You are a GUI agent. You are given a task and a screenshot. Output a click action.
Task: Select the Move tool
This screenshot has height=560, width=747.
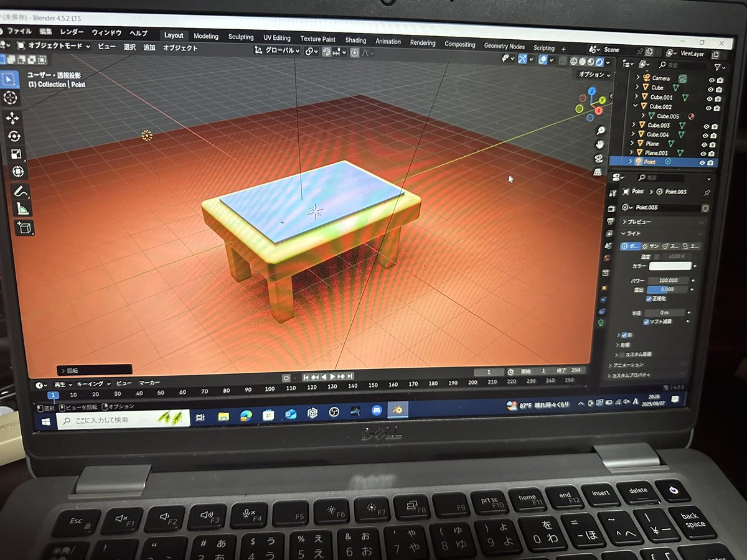[14, 118]
